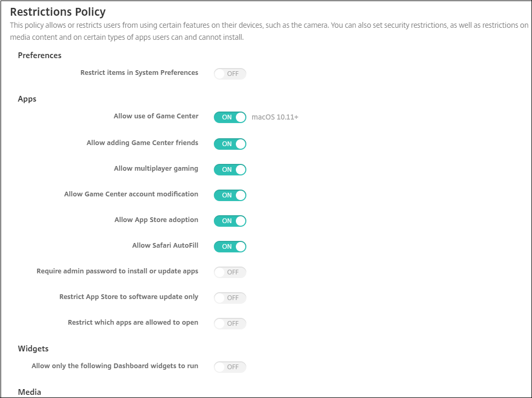Image resolution: width=532 pixels, height=398 pixels.
Task: Disable Allow adding Game Center friends switch
Action: pyautogui.click(x=230, y=143)
